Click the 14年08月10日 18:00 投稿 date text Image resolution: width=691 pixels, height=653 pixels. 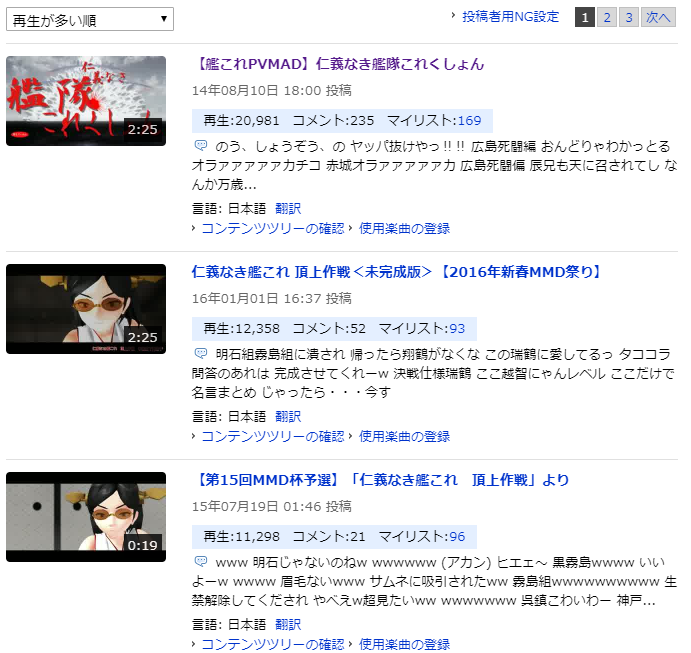[271, 91]
